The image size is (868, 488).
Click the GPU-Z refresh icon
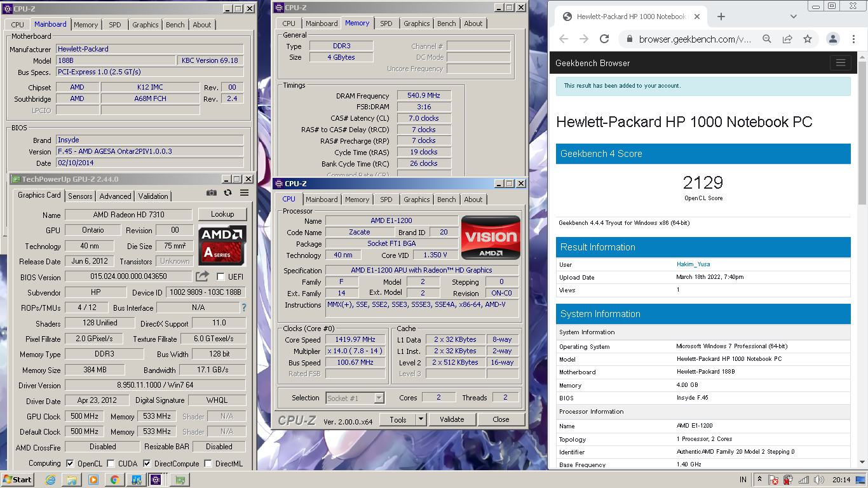click(227, 193)
